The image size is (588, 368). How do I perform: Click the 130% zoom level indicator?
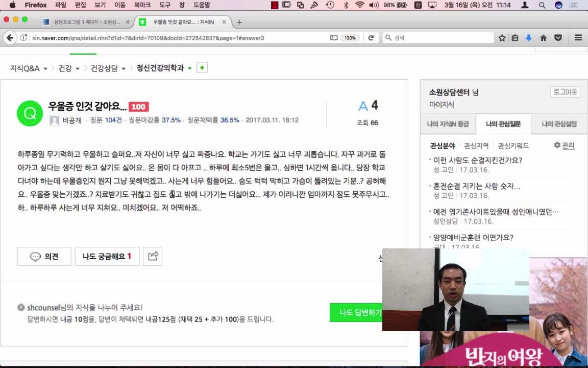350,38
